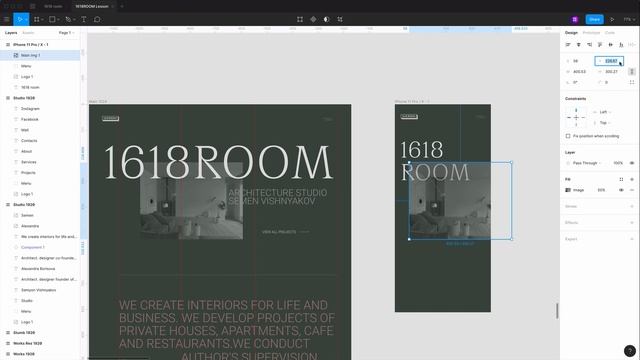Screen dimensions: 640x360
Task: Add an Export setting with plus button
Action: [x=632, y=239]
